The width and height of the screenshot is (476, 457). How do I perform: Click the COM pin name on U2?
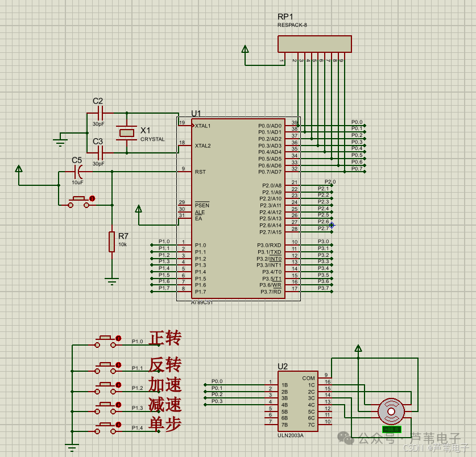click(308, 378)
